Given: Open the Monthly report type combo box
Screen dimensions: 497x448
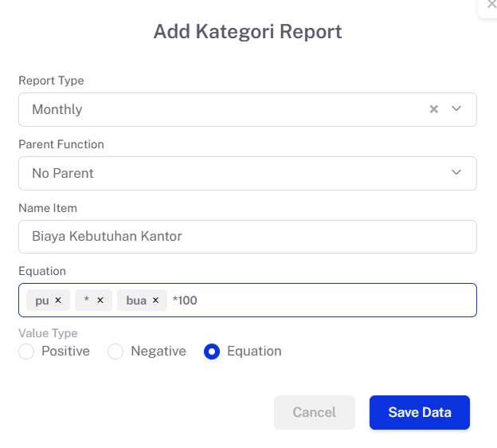Looking at the screenshot, I should tap(223, 109).
